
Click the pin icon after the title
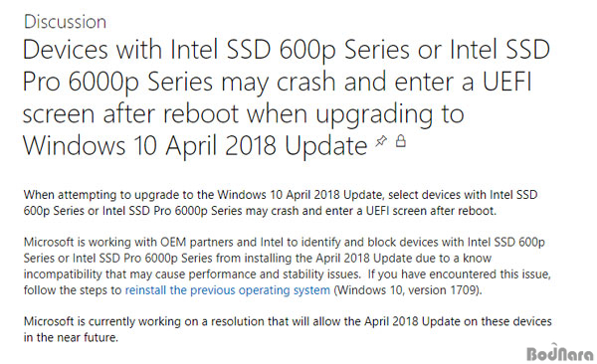381,141
